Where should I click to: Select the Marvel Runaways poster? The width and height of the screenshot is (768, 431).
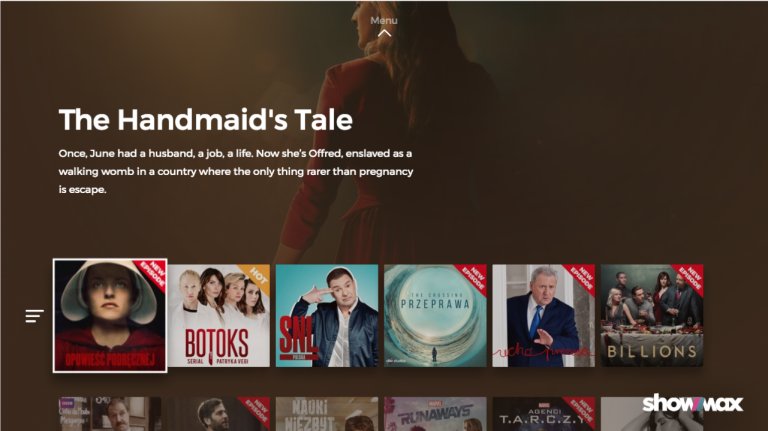pyautogui.click(x=435, y=414)
